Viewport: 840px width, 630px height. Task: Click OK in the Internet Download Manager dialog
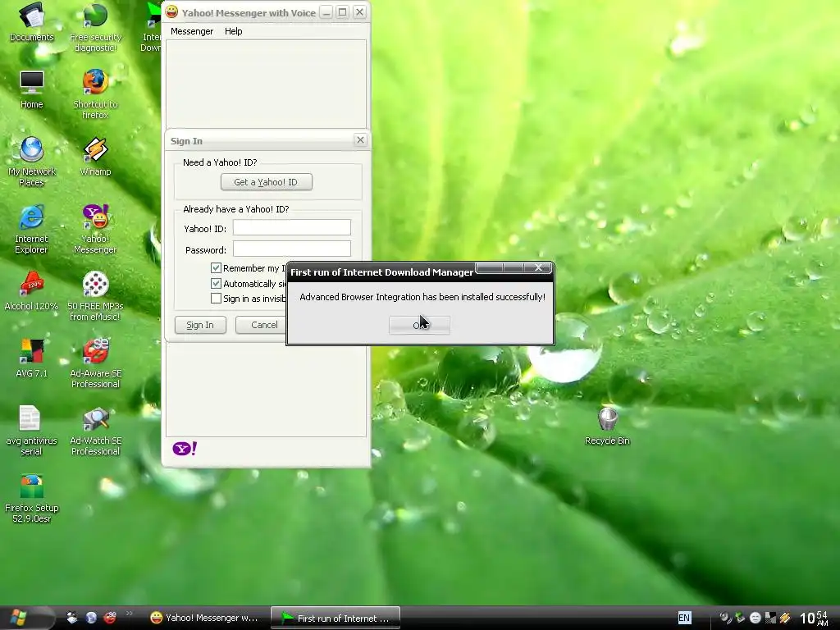coord(419,325)
